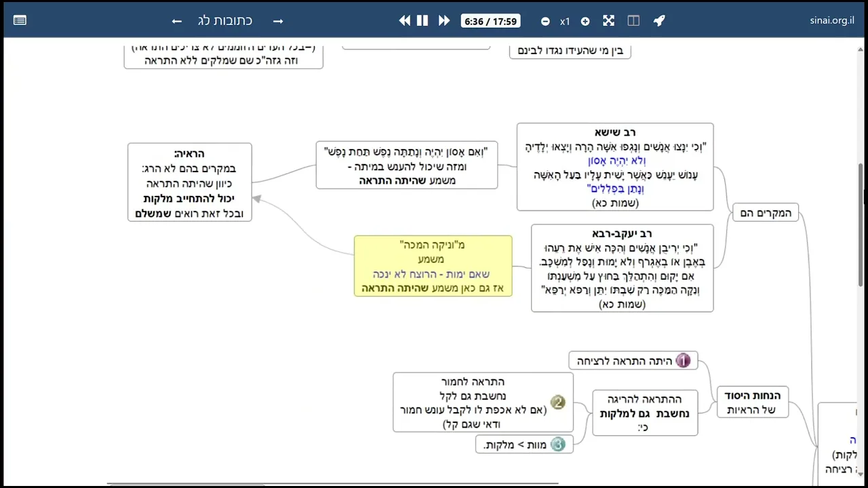Select the yellow מ"וניקה המכה" node
This screenshot has height=488, width=868.
(433, 266)
